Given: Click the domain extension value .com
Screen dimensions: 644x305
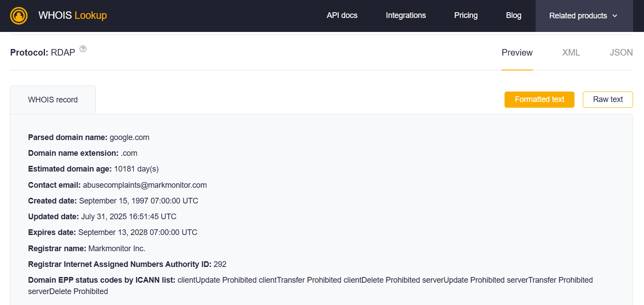Looking at the screenshot, I should click(129, 153).
